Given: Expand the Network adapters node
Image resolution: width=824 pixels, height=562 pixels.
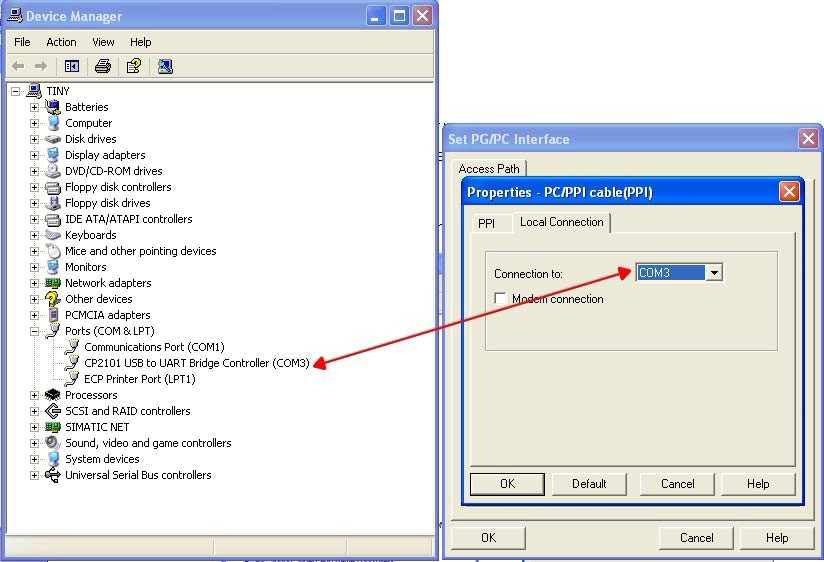Looking at the screenshot, I should pos(34,283).
